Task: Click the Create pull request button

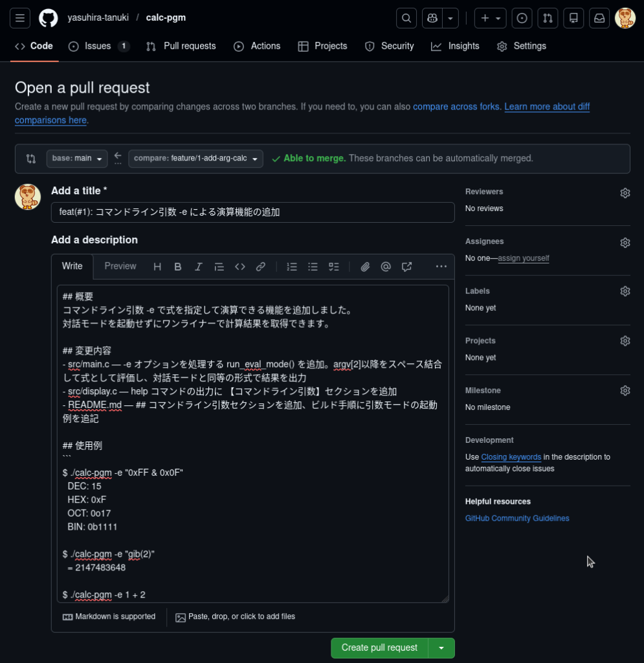Action: point(379,648)
